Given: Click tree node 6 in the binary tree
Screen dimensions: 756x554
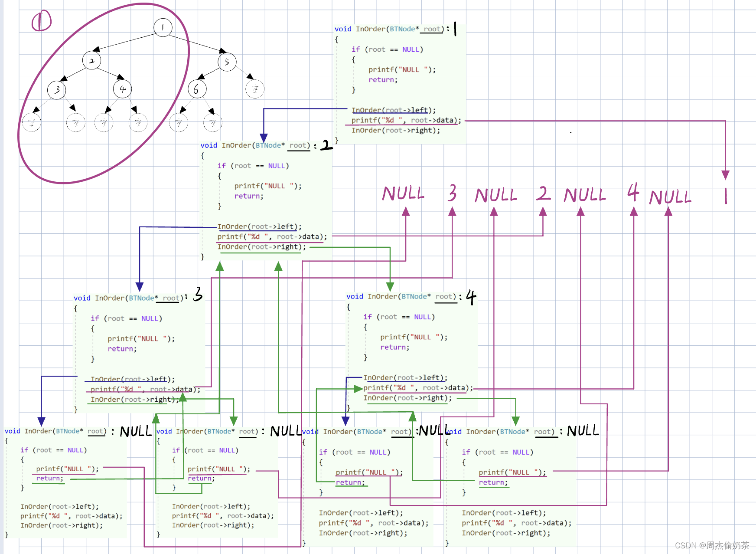Looking at the screenshot, I should pyautogui.click(x=197, y=89).
